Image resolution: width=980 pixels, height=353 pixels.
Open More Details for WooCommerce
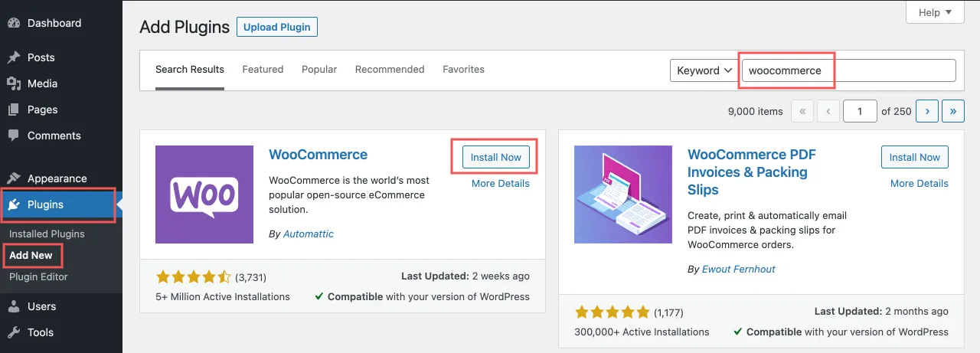click(501, 183)
